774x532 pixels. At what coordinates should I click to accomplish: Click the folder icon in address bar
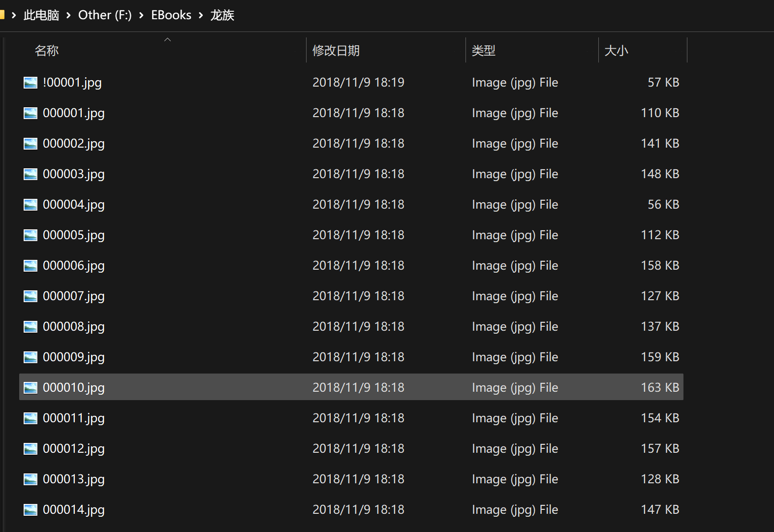(2, 15)
